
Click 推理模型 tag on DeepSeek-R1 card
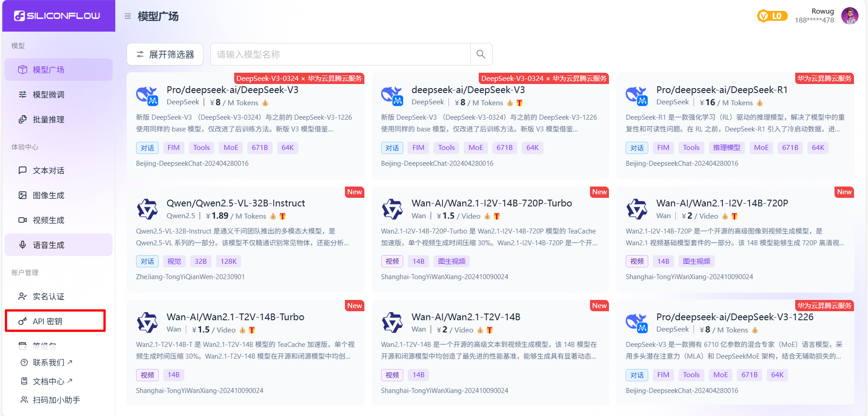pos(727,148)
